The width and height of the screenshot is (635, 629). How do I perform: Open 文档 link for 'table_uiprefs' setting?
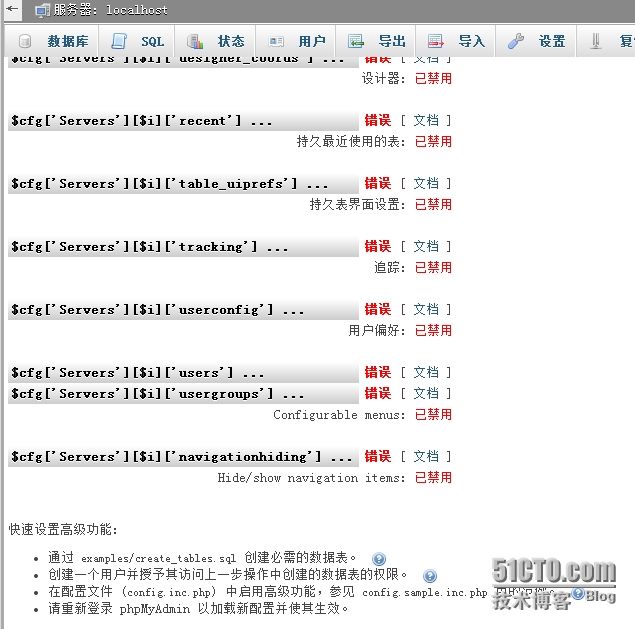(426, 183)
